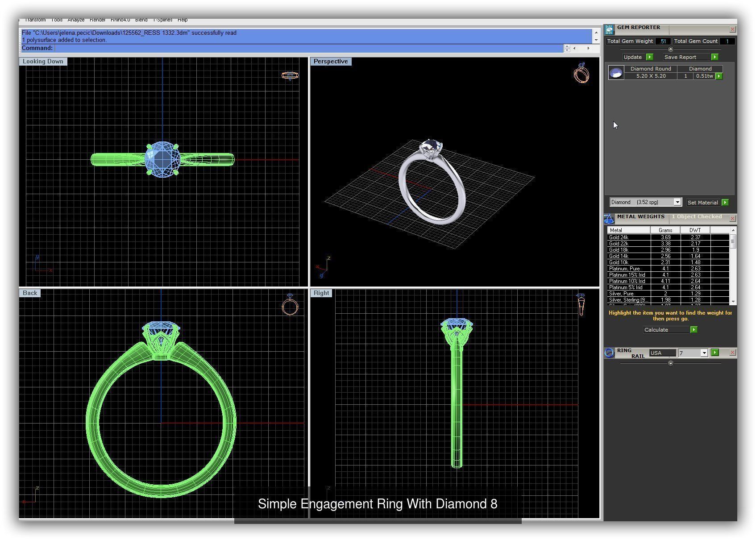
Task: Open the Diamond (3.52 spg) material dropdown
Action: pos(677,202)
